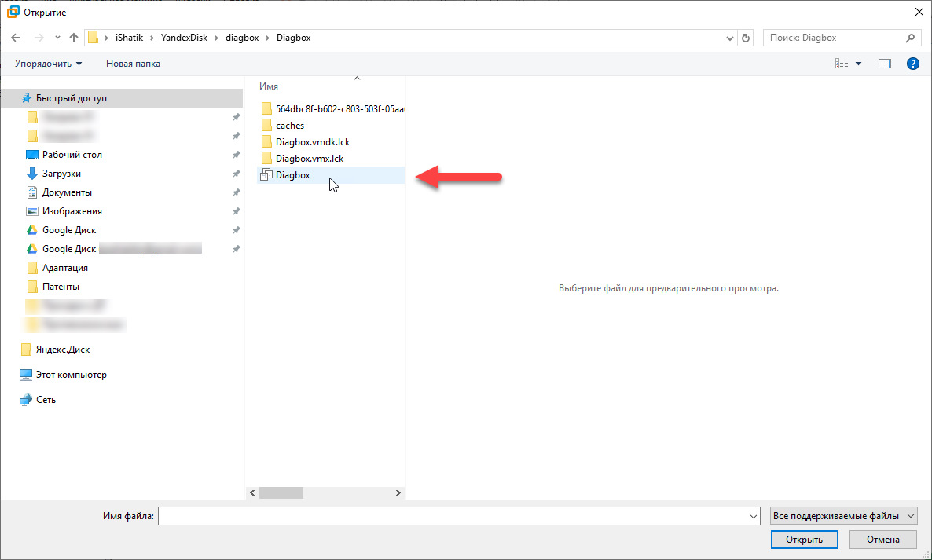The width and height of the screenshot is (932, 560).
Task: Select the Diagbox.vmdk.lck folder
Action: [x=306, y=142]
